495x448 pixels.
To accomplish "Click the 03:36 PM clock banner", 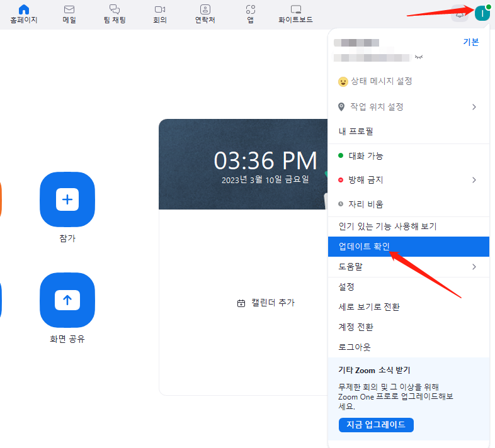I will click(243, 164).
